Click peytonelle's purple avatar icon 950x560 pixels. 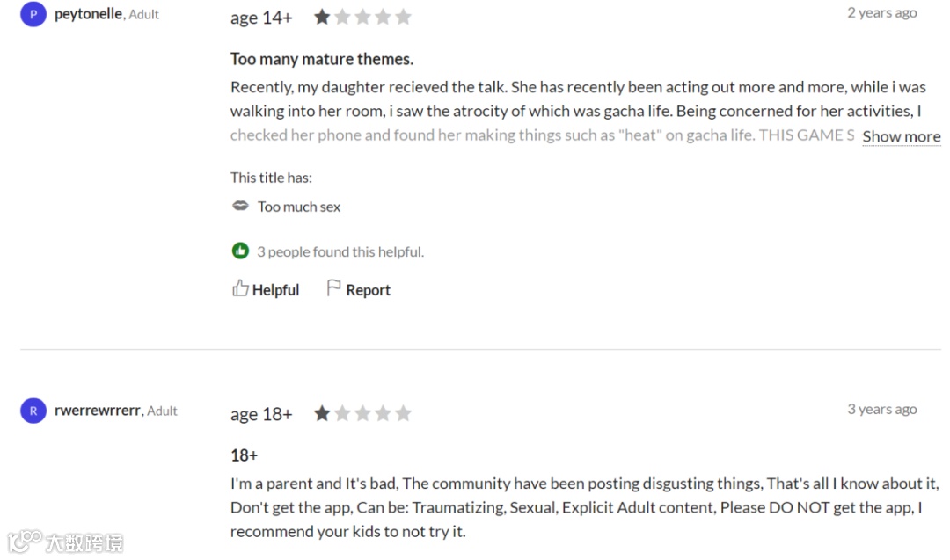(x=33, y=14)
